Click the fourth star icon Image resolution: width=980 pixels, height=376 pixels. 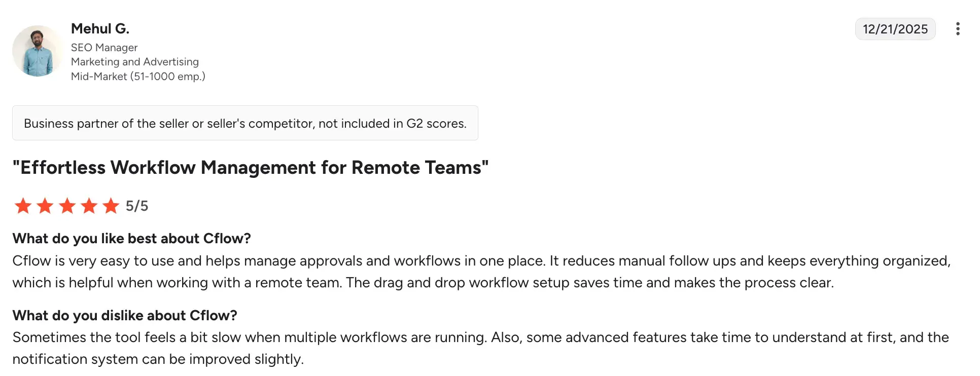coord(89,206)
